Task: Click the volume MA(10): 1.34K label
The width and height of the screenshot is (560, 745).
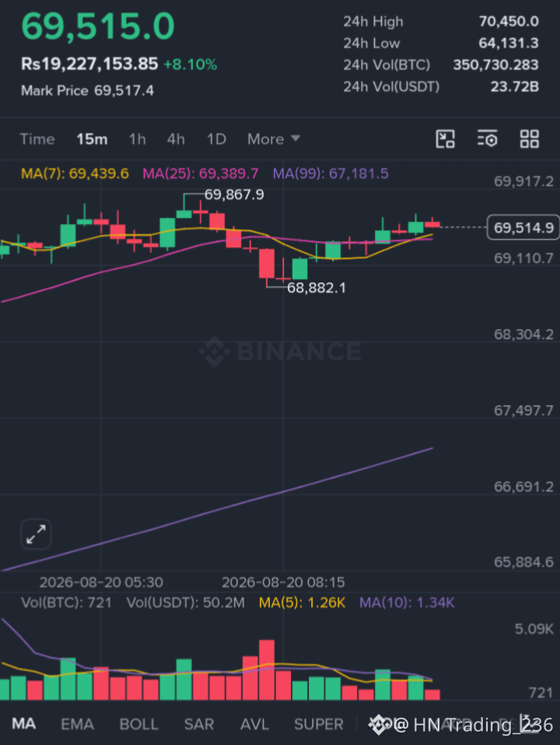Action: pos(407,603)
